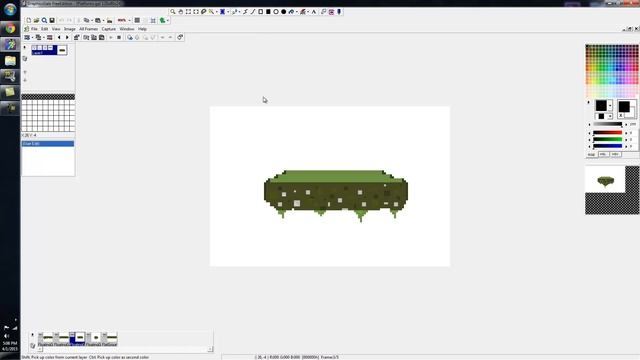
Task: Select the magic wand tool
Action: point(211,12)
